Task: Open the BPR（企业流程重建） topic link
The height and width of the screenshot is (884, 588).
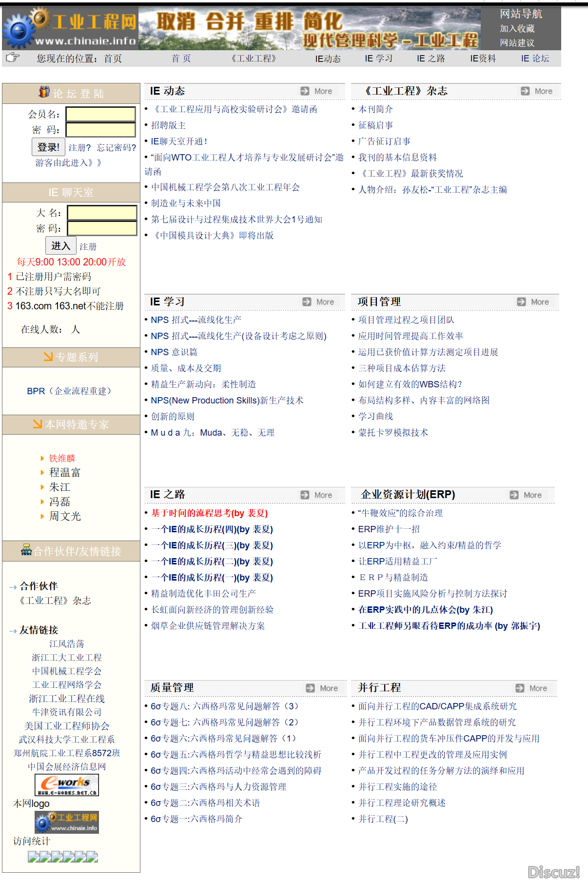Action: click(x=70, y=391)
